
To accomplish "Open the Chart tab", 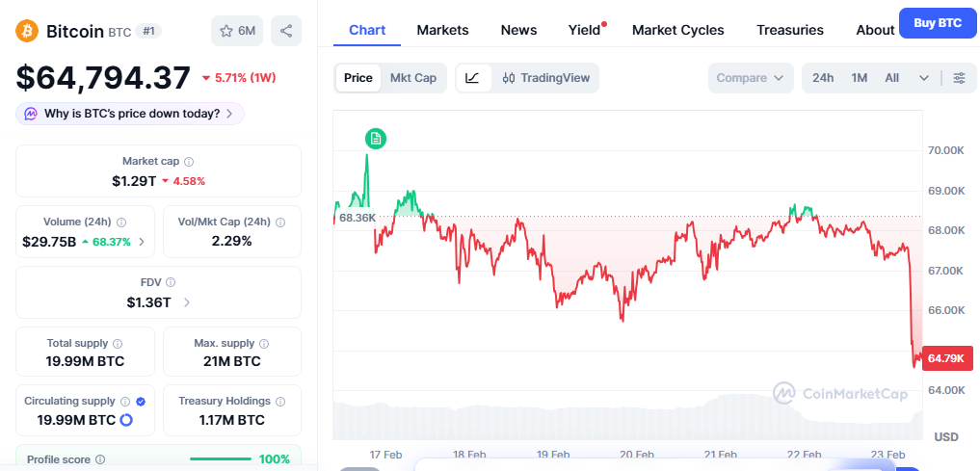I will point(367,30).
